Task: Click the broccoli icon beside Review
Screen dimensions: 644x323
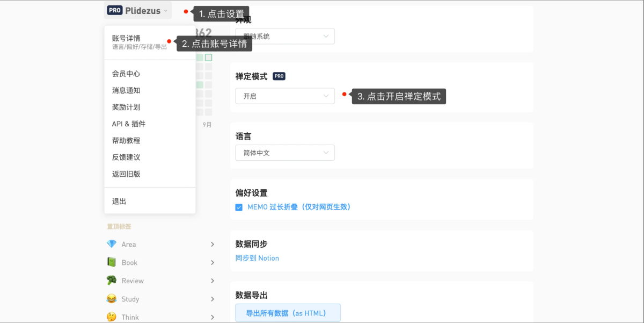Action: [x=112, y=281]
